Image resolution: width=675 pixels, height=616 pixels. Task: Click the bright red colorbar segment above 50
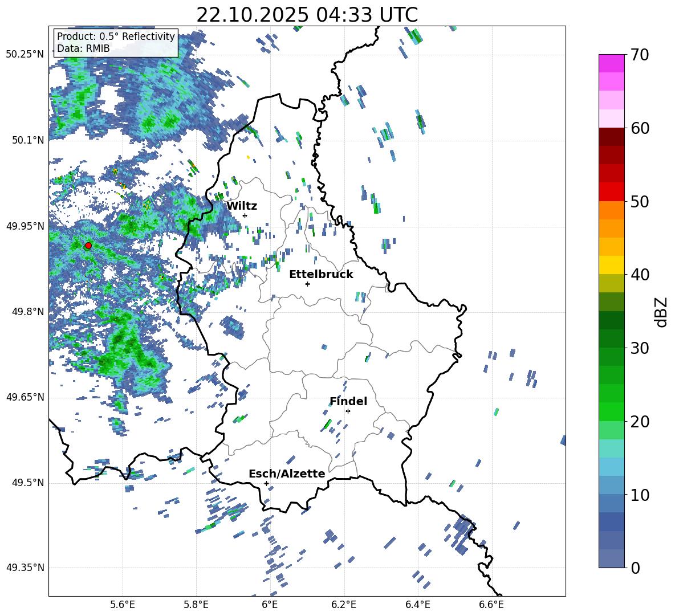pos(612,192)
